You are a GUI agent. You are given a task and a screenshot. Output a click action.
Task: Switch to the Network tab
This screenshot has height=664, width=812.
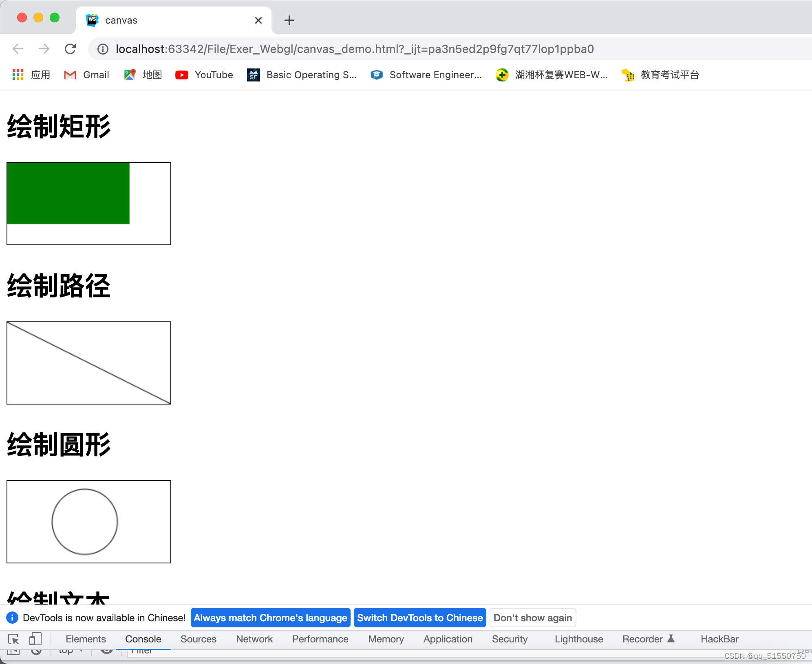point(254,639)
